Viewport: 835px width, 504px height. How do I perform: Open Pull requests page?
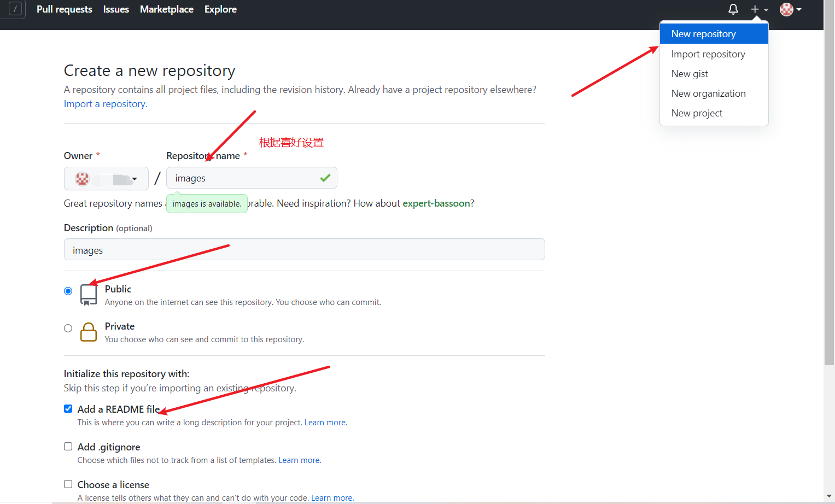(x=65, y=9)
